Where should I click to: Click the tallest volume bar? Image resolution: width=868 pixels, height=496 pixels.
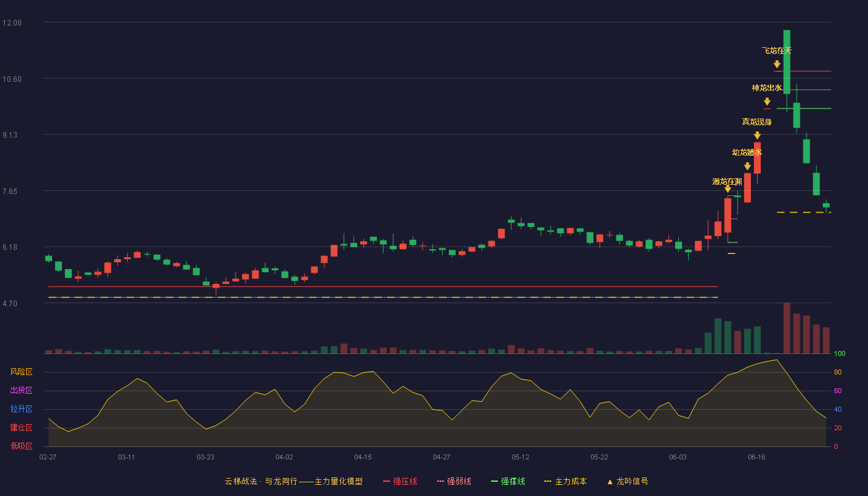point(787,328)
